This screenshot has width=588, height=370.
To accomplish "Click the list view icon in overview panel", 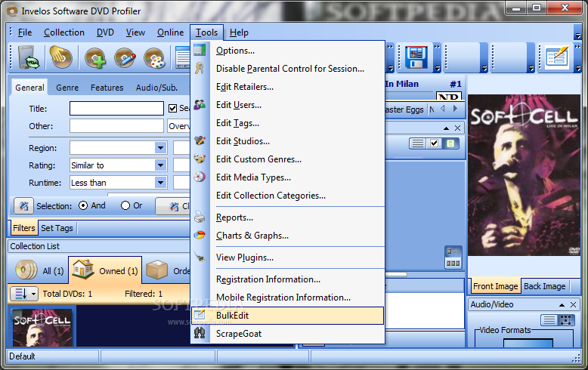I will coord(417,143).
